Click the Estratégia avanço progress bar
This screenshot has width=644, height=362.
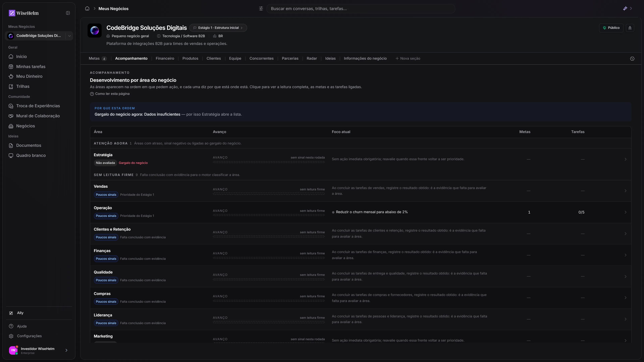tap(269, 162)
